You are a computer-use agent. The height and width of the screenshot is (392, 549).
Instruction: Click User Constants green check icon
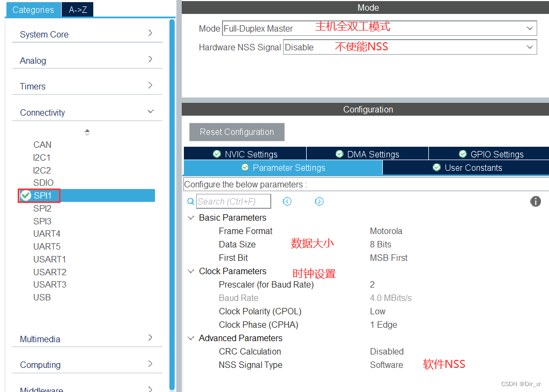coord(436,168)
